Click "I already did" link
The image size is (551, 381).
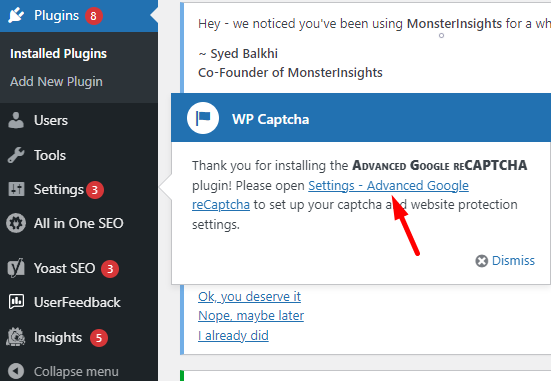233,335
